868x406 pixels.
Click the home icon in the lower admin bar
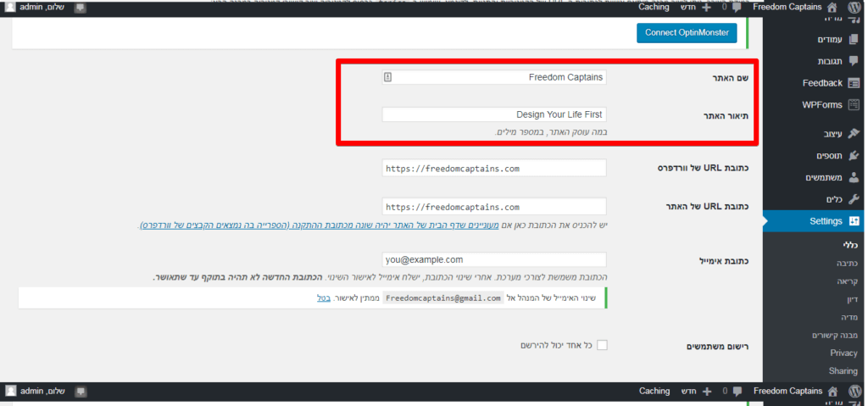[832, 391]
